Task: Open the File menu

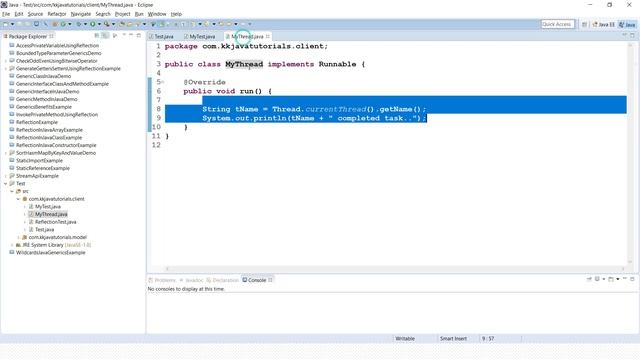Action: point(6,14)
